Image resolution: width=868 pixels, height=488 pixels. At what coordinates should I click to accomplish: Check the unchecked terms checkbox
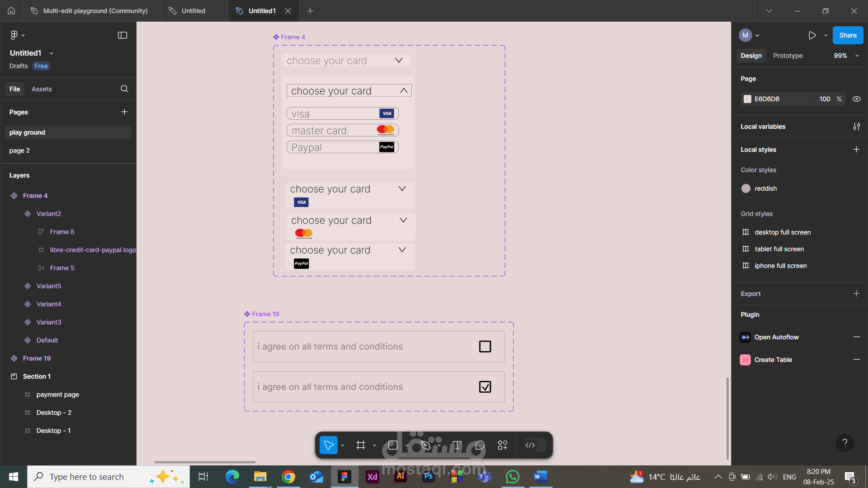point(485,347)
